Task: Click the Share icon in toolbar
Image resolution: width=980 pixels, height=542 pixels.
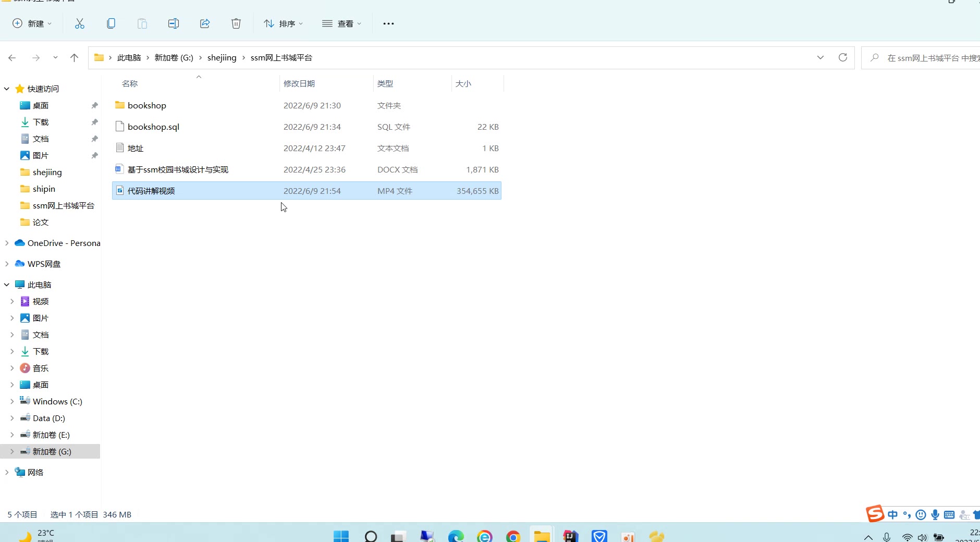Action: (205, 23)
